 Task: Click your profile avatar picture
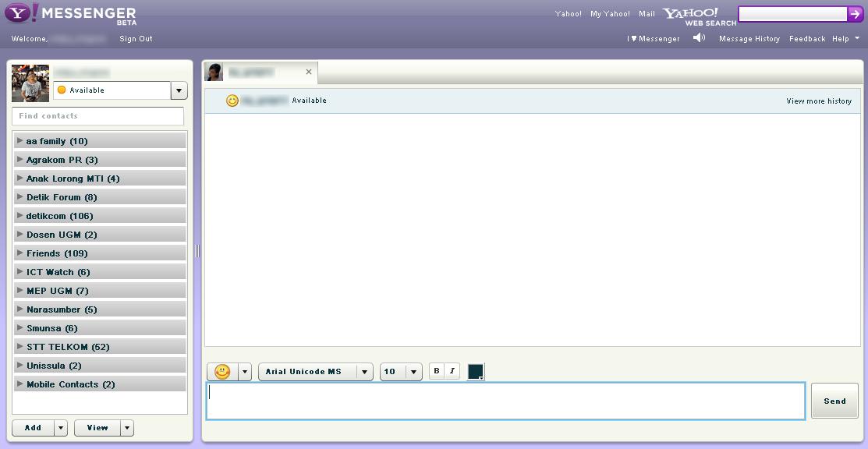pyautogui.click(x=30, y=83)
